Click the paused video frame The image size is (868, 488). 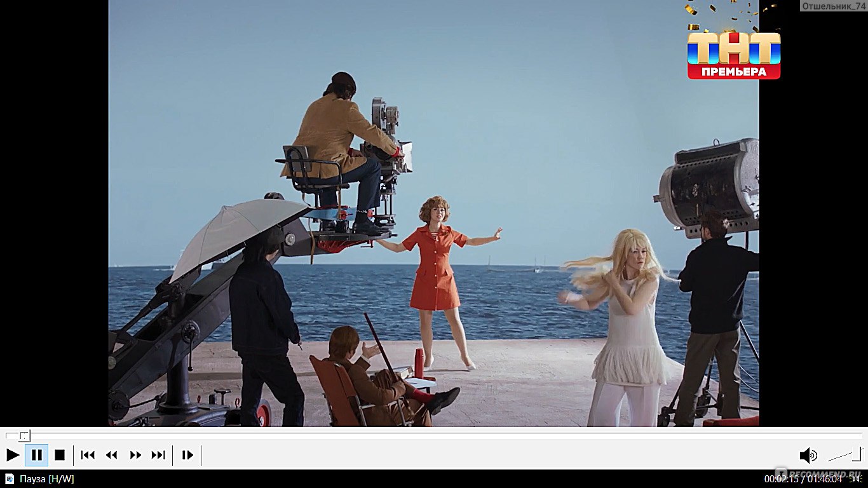click(x=433, y=213)
